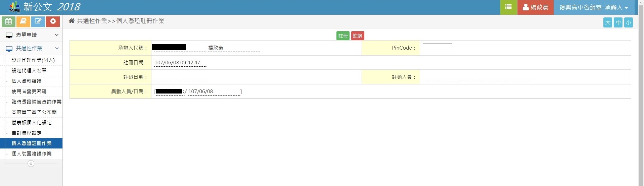Click the 新公文 2018 title
644x186 pixels.
click(52, 7)
